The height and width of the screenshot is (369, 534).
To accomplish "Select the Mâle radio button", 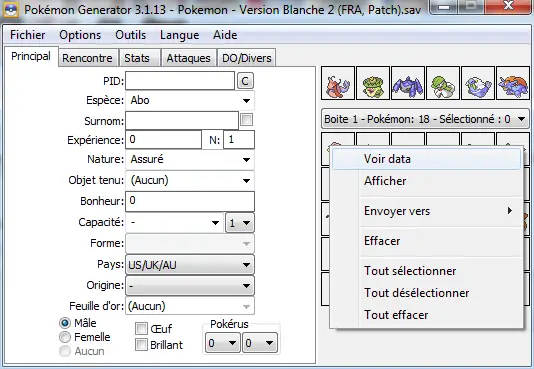I will click(x=65, y=323).
